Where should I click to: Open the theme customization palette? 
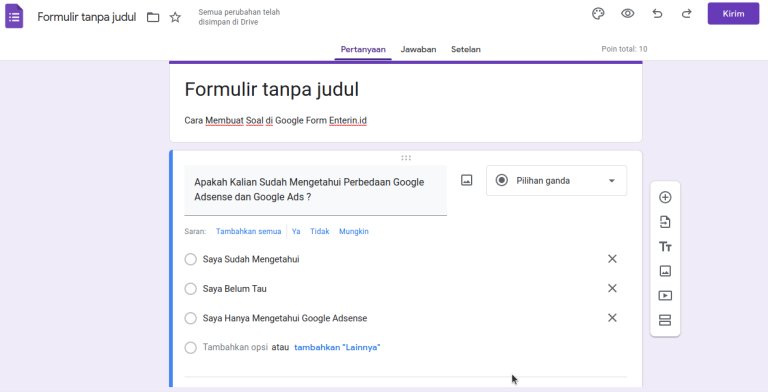click(x=598, y=14)
